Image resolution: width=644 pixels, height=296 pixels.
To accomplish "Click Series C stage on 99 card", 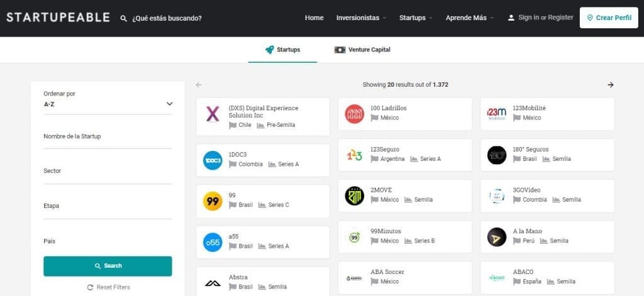I will tap(274, 204).
